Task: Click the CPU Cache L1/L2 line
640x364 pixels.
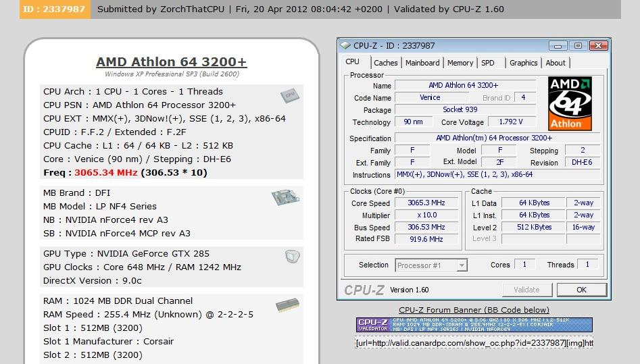Action: point(139,146)
